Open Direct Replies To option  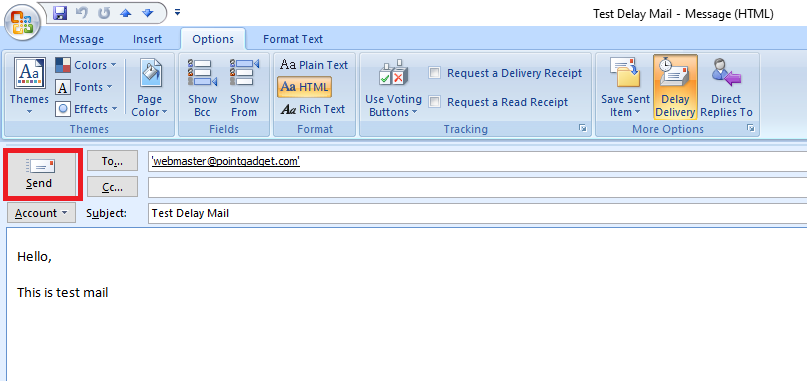tap(726, 87)
